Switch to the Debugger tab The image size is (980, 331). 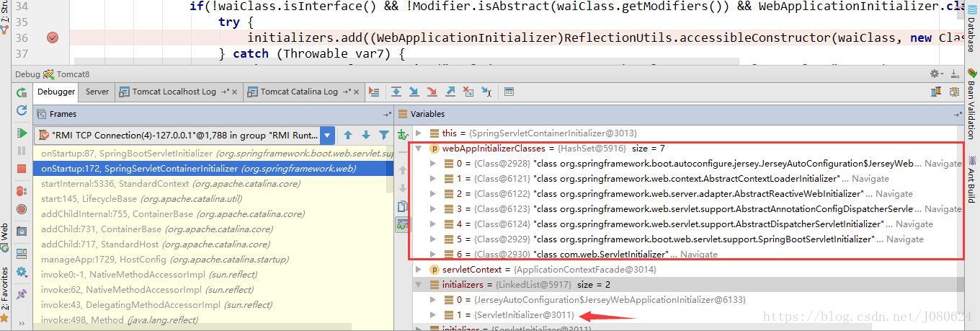56,92
